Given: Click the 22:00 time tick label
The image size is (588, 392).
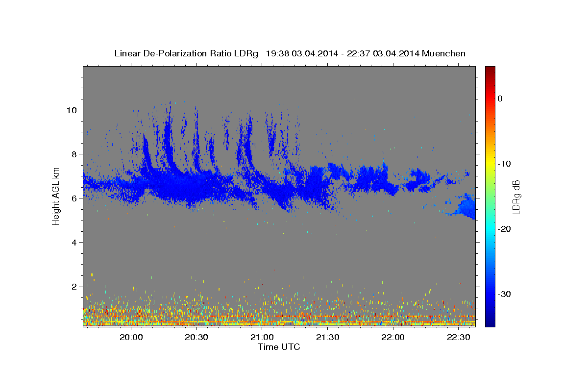Looking at the screenshot, I should 393,337.
